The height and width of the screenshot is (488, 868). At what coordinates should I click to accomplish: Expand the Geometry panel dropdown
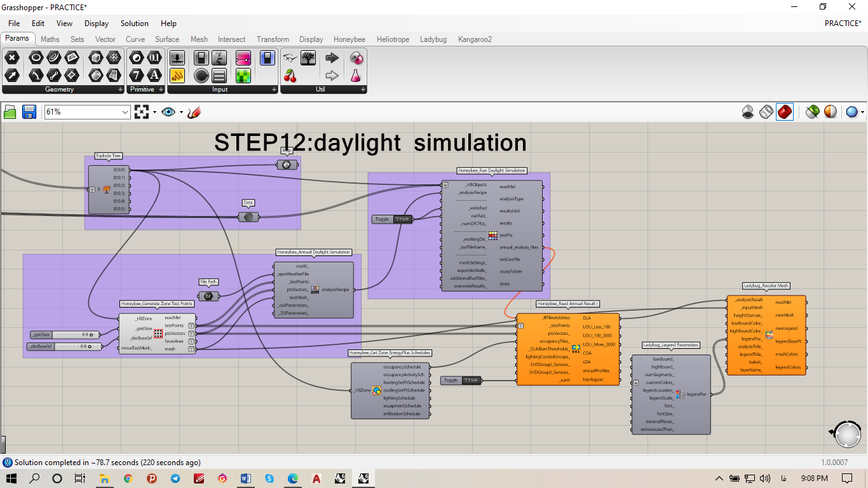121,90
